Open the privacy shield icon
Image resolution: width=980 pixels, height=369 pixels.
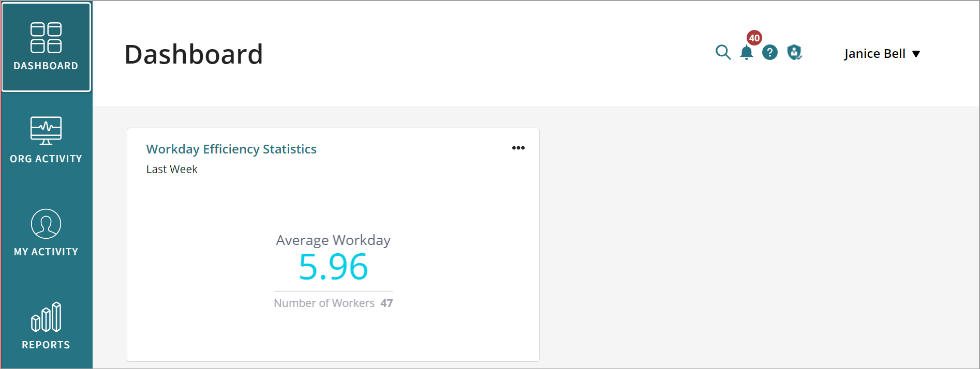click(794, 52)
